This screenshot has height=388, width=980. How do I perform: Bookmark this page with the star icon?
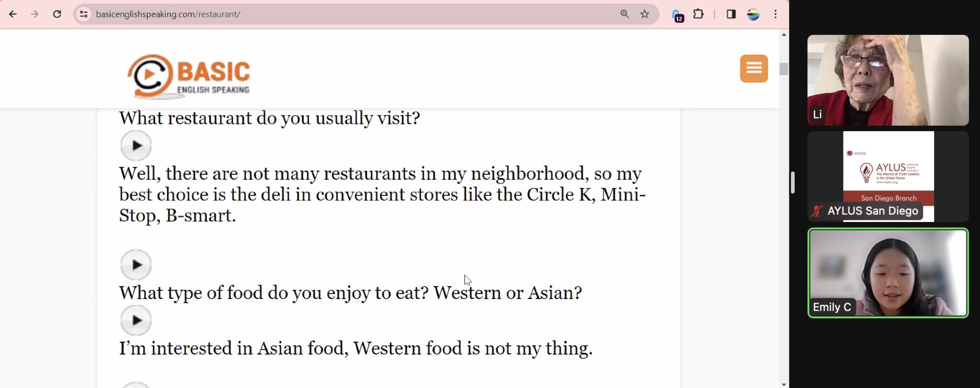coord(645,14)
